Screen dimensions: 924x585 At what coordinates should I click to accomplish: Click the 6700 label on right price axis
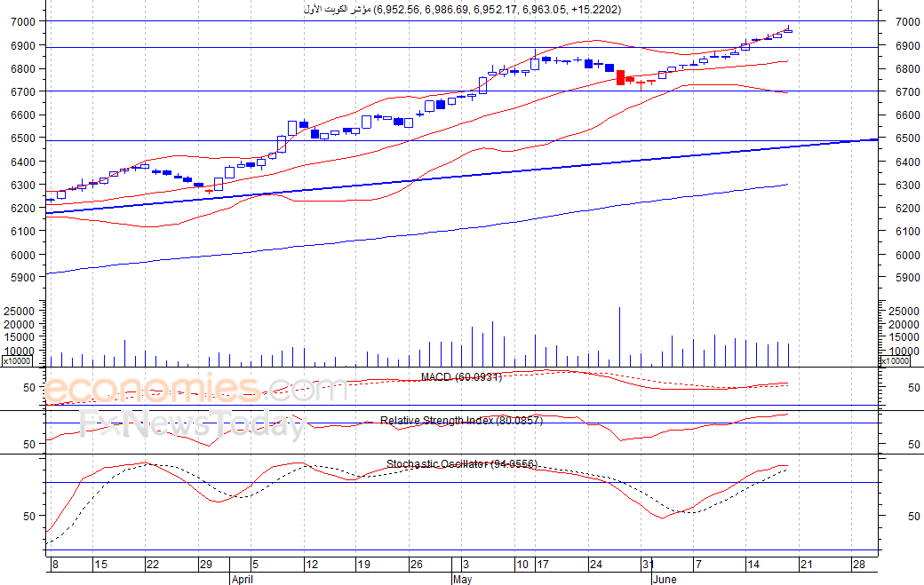click(x=907, y=91)
